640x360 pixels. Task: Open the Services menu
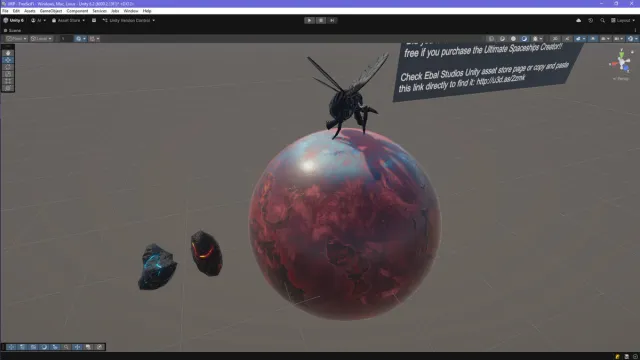100,11
